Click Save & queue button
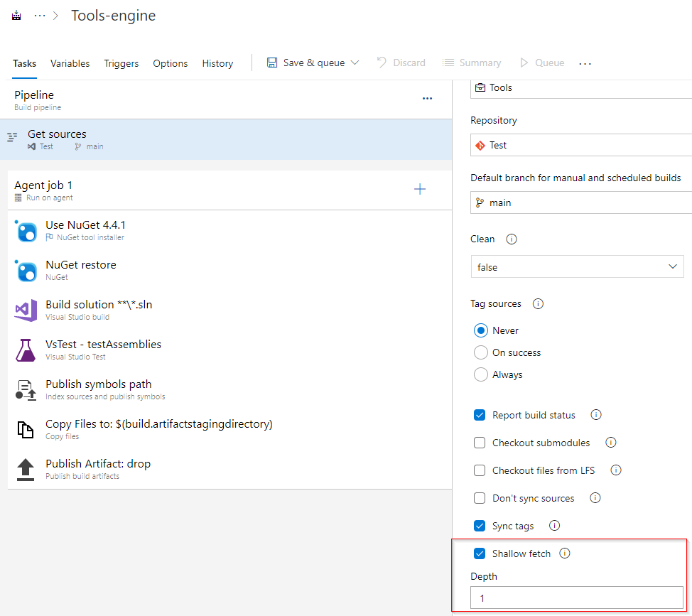692x616 pixels. 306,63
